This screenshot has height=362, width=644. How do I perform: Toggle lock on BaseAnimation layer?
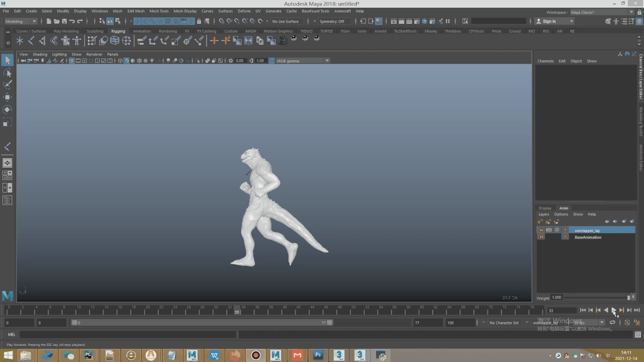point(541,237)
